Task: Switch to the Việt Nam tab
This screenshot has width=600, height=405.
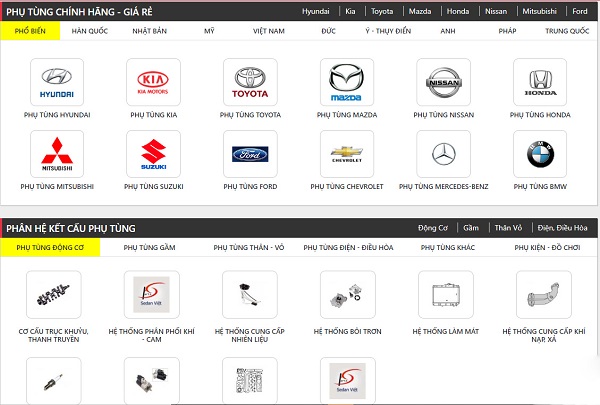Action: point(269,31)
